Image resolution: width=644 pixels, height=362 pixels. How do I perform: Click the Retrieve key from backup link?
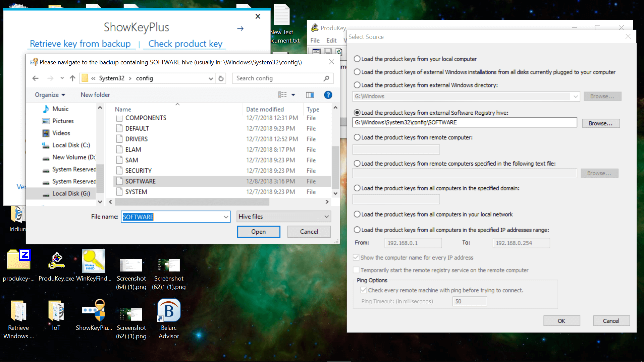pos(80,44)
